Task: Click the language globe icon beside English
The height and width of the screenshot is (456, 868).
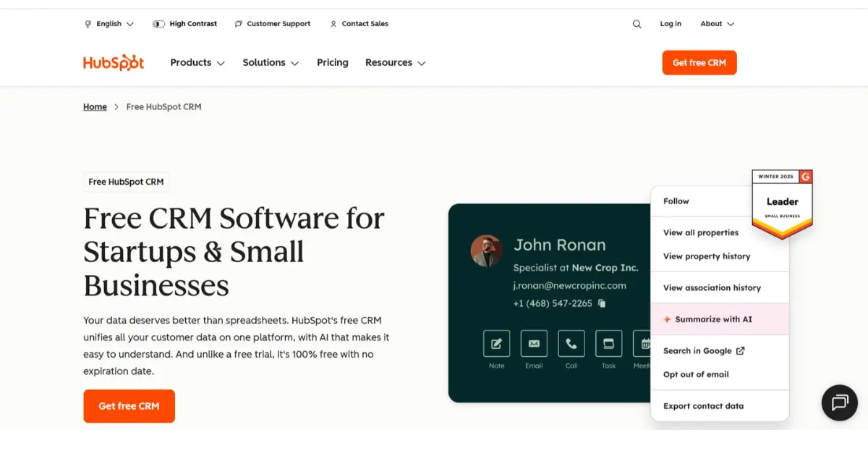Action: [x=88, y=24]
